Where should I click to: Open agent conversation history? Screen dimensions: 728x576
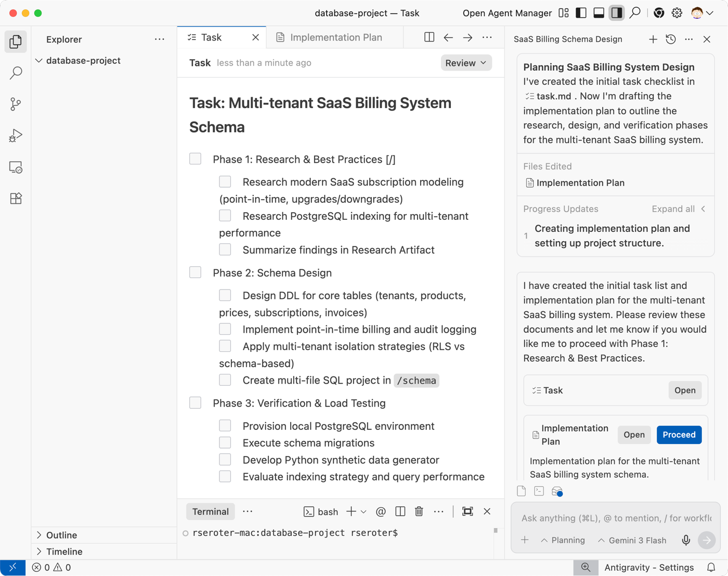(x=671, y=39)
